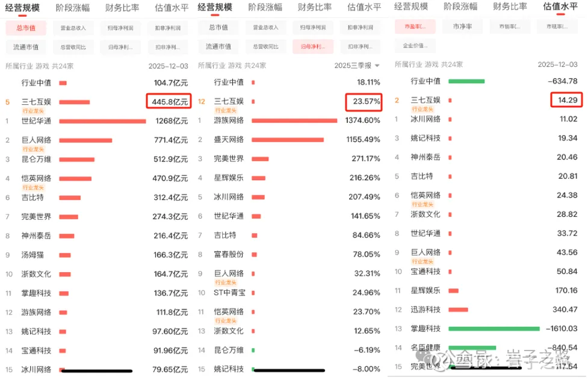Image resolution: width=588 pixels, height=380 pixels.
Task: Tap 浙数文化 row with 28.82
Action: point(486,214)
